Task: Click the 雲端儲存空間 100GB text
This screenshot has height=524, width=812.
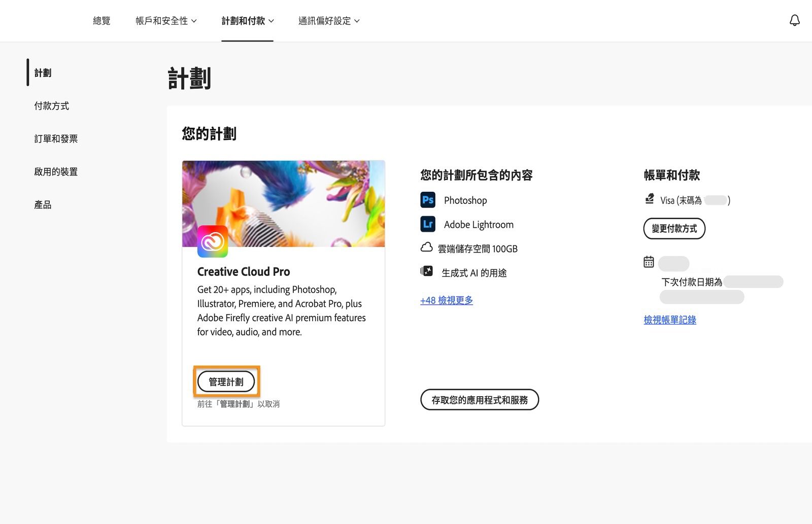Action: point(478,249)
